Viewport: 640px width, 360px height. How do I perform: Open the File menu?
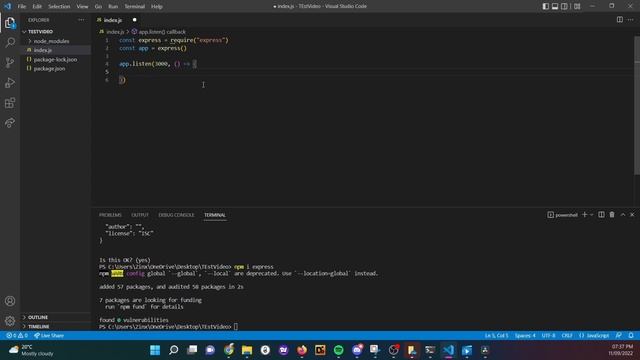tap(22, 6)
